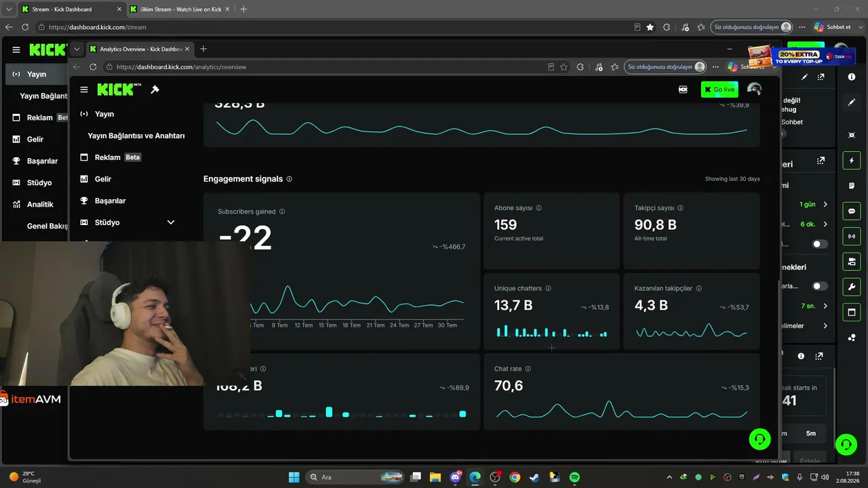Viewport: 868px width, 488px height.
Task: Reload the Analytics Overview page
Action: point(93,67)
